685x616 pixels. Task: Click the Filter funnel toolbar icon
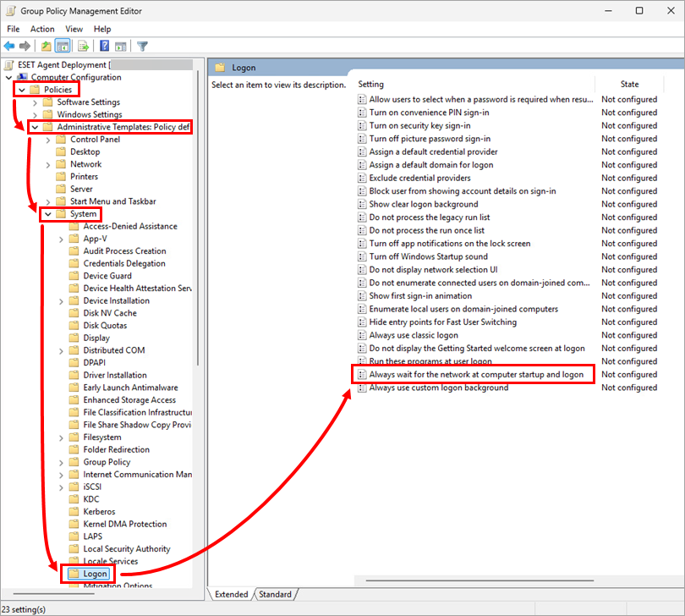coord(143,46)
